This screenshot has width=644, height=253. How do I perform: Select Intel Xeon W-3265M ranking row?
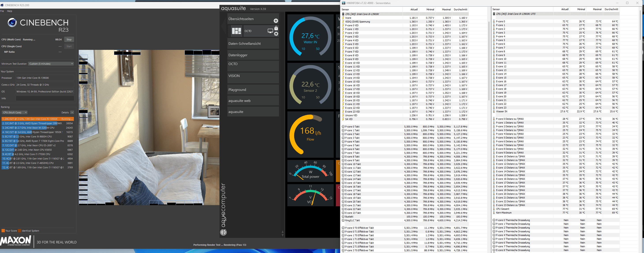[37, 128]
